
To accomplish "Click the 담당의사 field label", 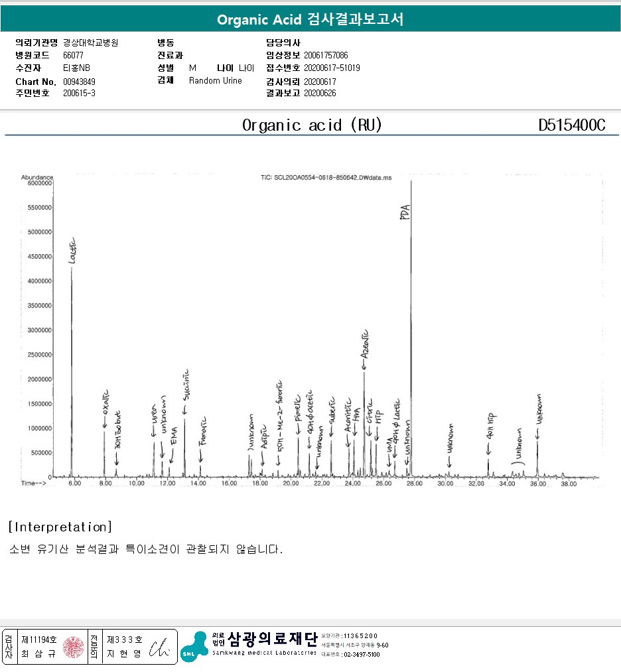I will pyautogui.click(x=283, y=42).
